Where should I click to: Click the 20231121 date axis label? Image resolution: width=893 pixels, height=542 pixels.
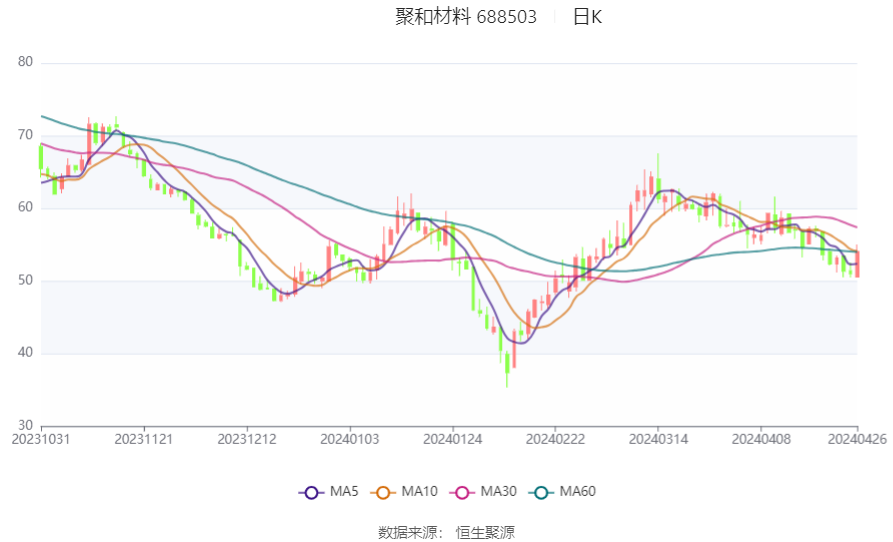(x=144, y=440)
